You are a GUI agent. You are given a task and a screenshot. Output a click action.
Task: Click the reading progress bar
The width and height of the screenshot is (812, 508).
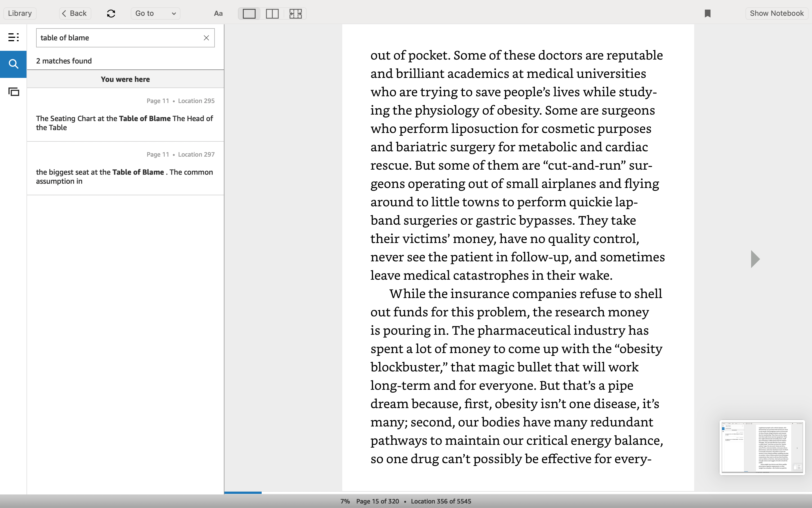[518, 492]
